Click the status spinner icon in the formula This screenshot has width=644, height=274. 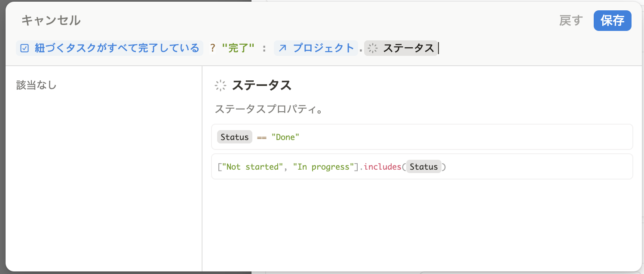click(x=373, y=48)
